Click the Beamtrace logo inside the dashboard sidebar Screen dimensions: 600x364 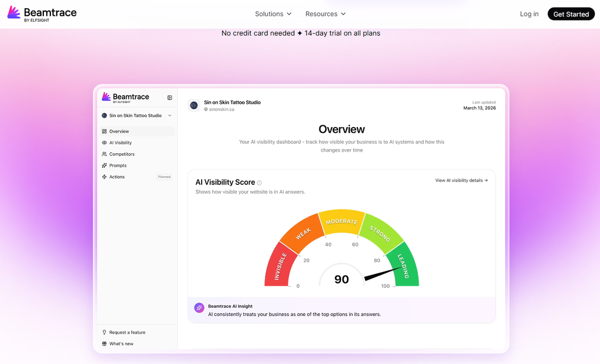[125, 97]
